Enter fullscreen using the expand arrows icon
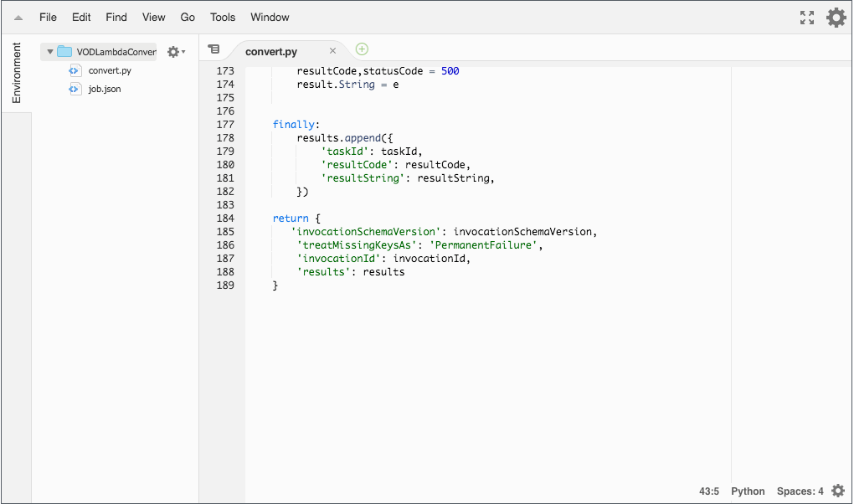Image resolution: width=854 pixels, height=504 pixels. coord(806,17)
